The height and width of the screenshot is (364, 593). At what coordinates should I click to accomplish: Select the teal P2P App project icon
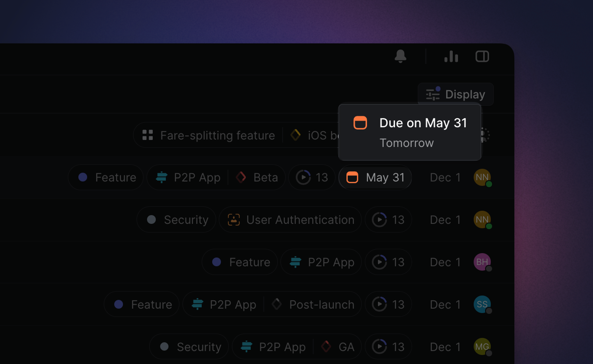click(x=162, y=177)
